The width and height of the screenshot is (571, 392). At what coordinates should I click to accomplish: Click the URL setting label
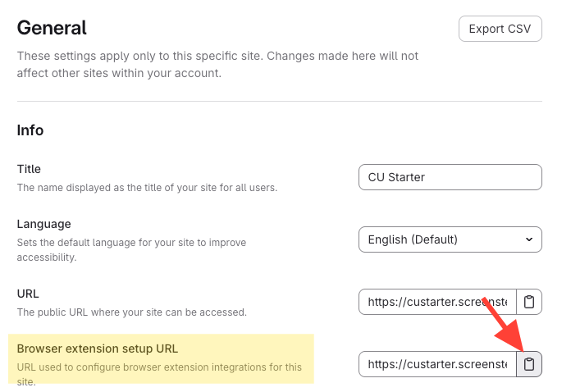28,294
